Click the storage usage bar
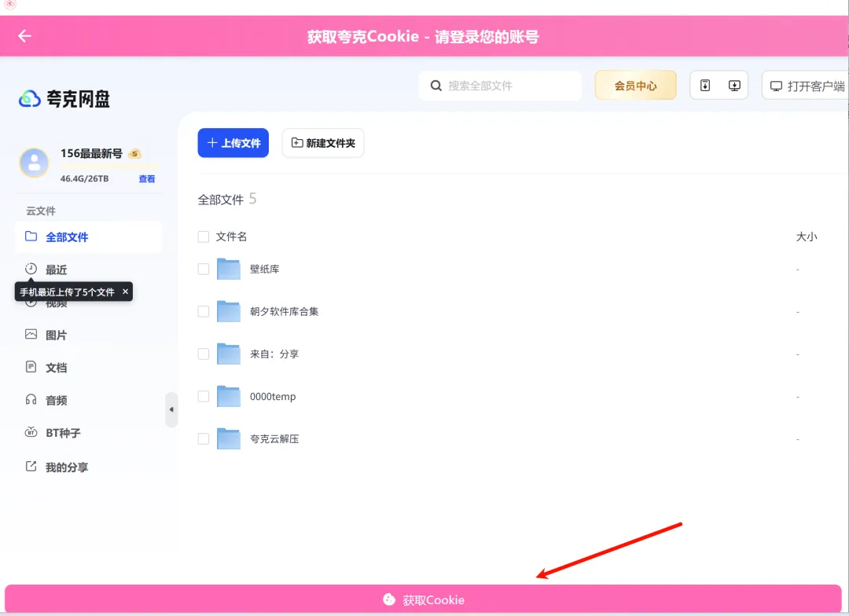This screenshot has width=849, height=616. [108, 167]
